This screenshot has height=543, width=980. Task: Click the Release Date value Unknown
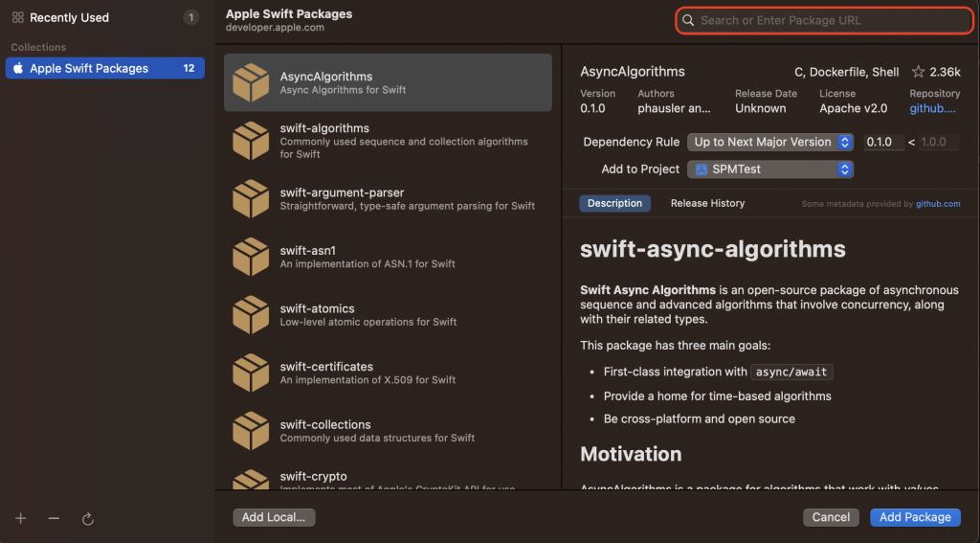760,108
